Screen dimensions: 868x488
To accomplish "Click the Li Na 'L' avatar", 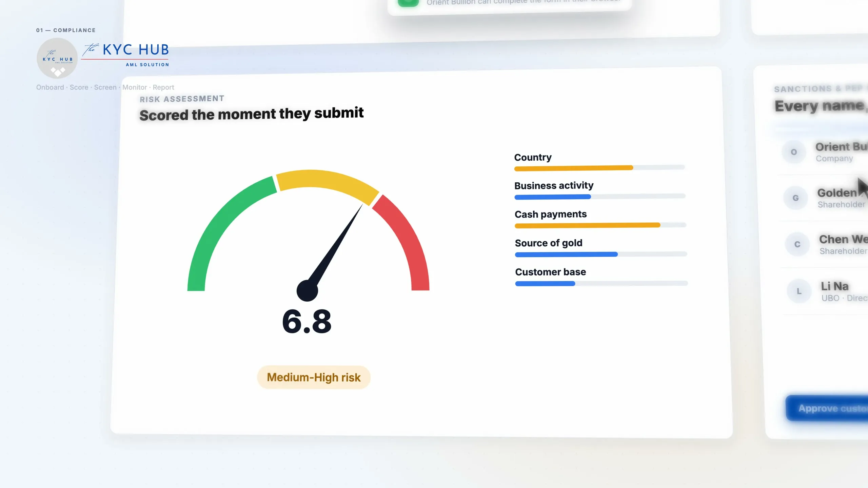I will (799, 291).
